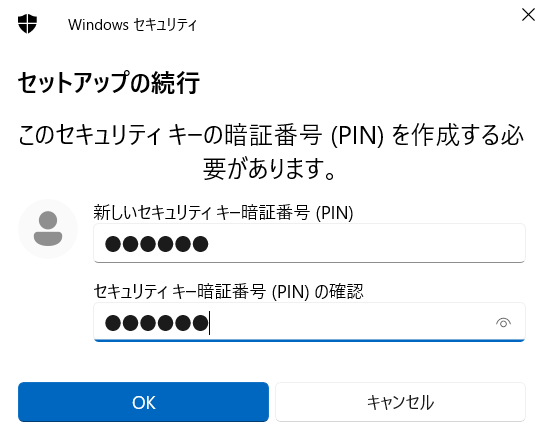Place cursor on masked dots in confirmation field
This screenshot has height=438, width=543.
pos(157,323)
